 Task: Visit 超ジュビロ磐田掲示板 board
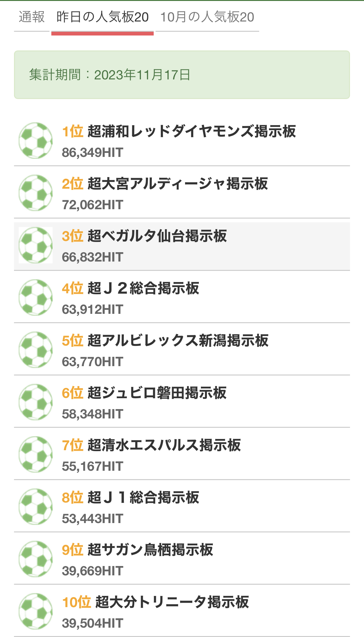tap(157, 393)
